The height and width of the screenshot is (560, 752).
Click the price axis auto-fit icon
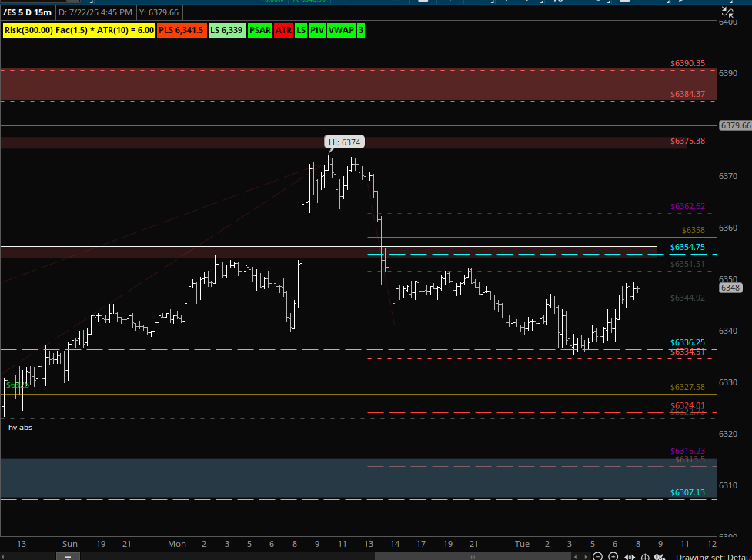click(727, 12)
